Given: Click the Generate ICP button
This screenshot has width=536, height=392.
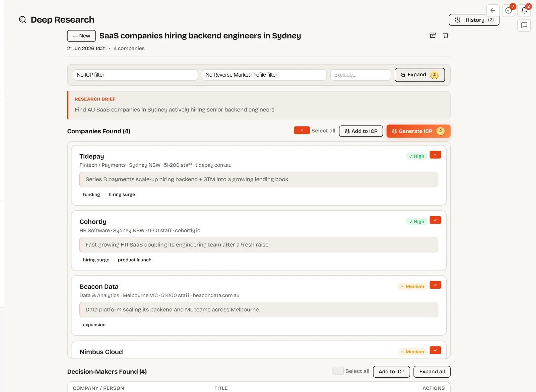Looking at the screenshot, I should point(418,131).
